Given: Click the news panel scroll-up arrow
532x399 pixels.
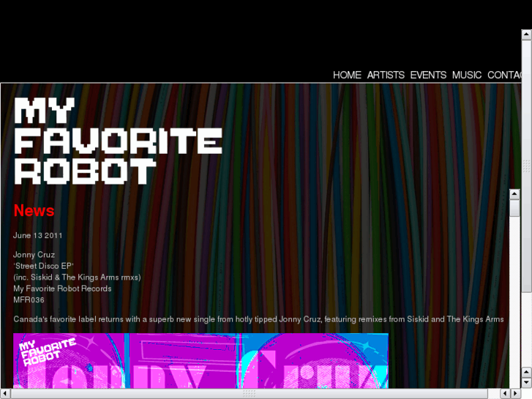Looking at the screenshot, I should [514, 194].
